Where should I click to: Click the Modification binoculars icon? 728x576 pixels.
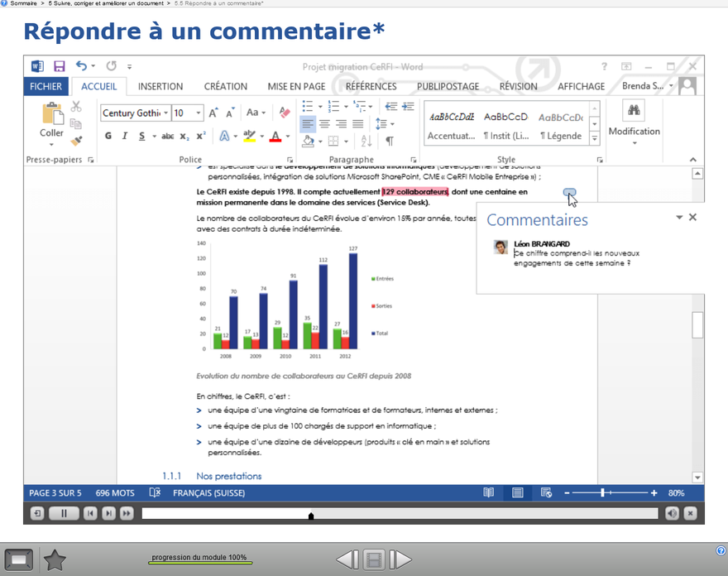tap(634, 111)
